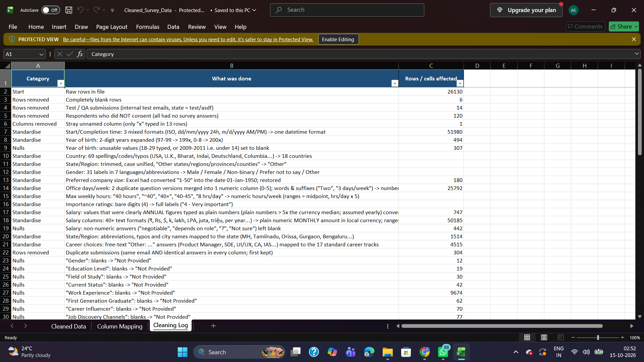Click the horizontal scrollbar thumb
This screenshot has height=362, width=644.
[x=502, y=326]
